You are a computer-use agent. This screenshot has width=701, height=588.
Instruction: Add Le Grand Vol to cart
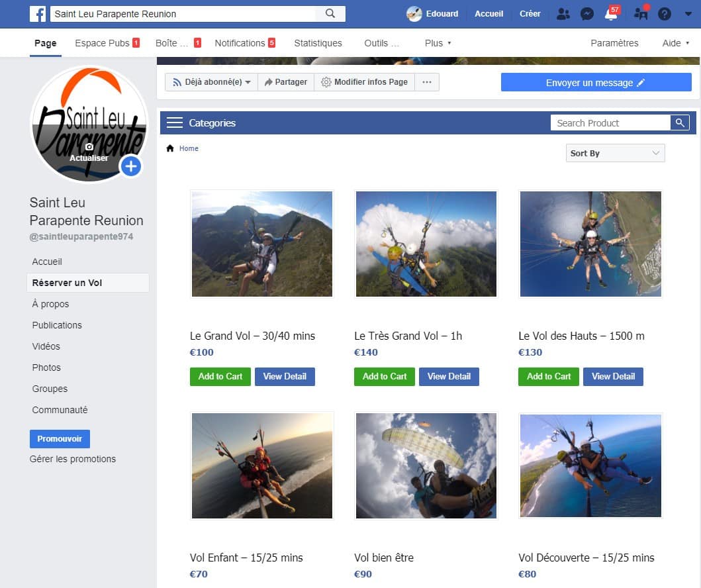coord(220,376)
